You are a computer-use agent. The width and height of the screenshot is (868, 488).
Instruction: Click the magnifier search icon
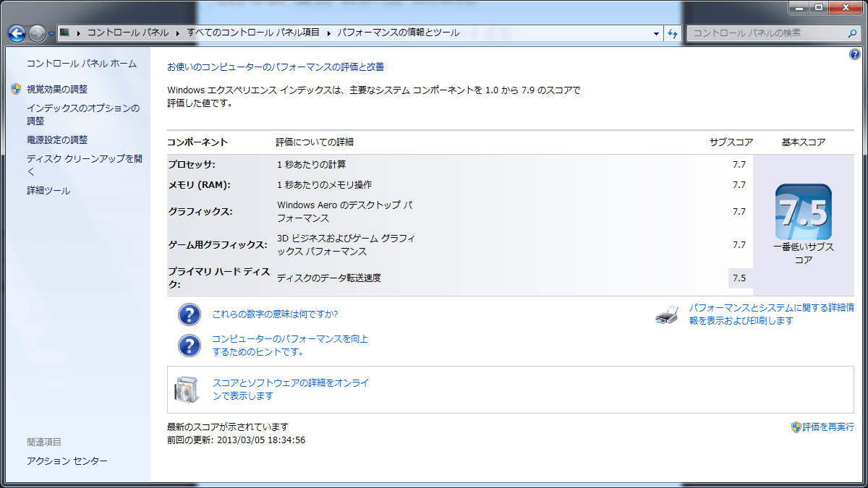pos(852,33)
